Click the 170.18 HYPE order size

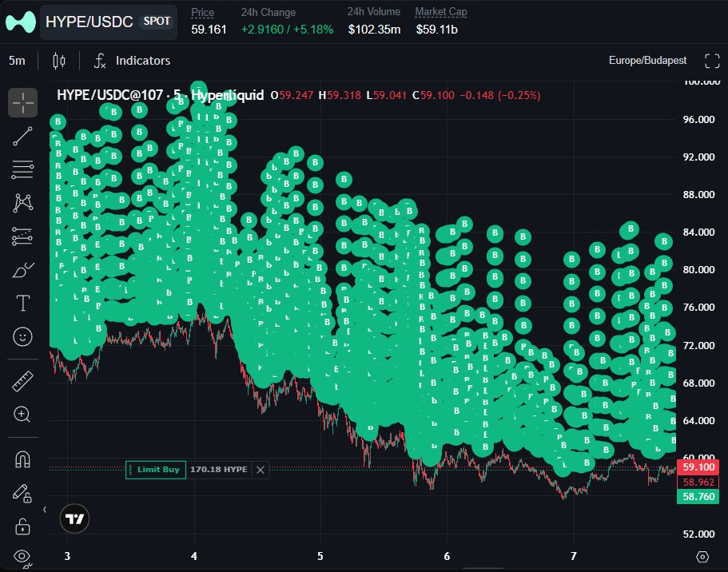[219, 470]
